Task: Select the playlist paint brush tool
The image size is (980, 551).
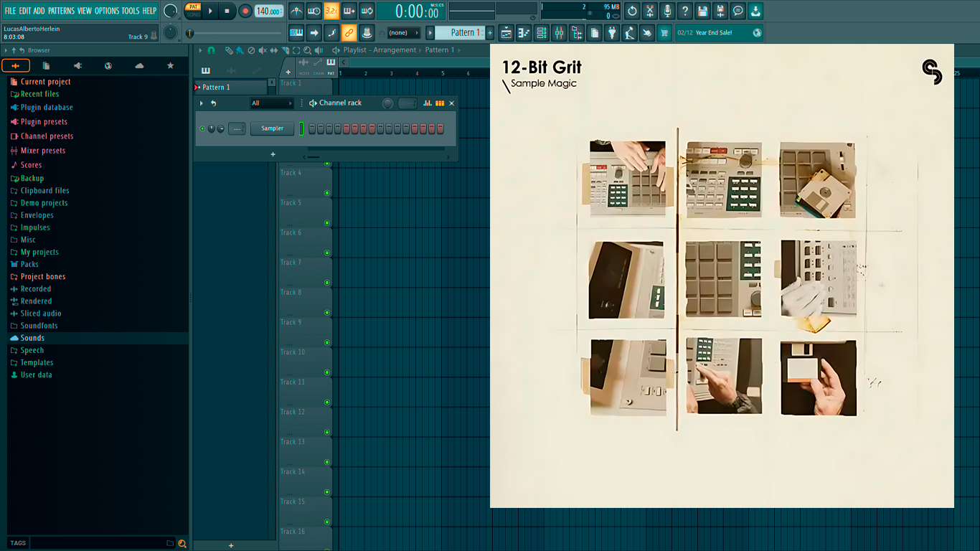Action: [240, 50]
